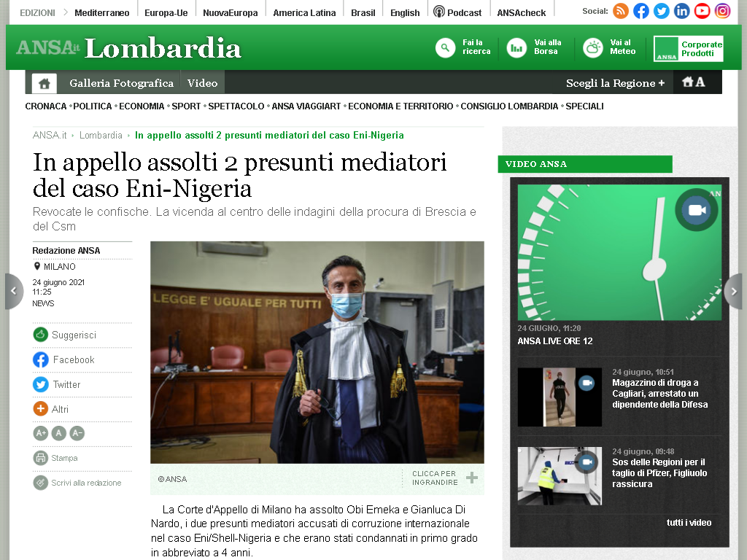Share article on Twitter
Screen dimensions: 747x560
[x=57, y=384]
